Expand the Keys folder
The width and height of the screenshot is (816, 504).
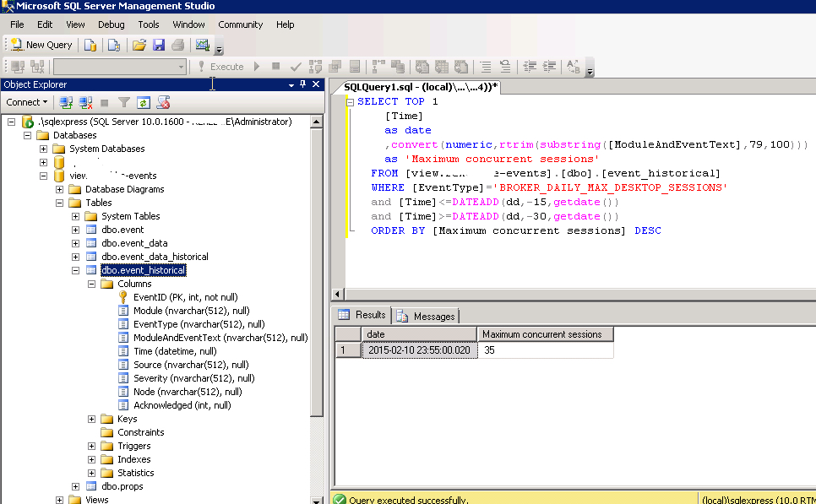coord(92,420)
